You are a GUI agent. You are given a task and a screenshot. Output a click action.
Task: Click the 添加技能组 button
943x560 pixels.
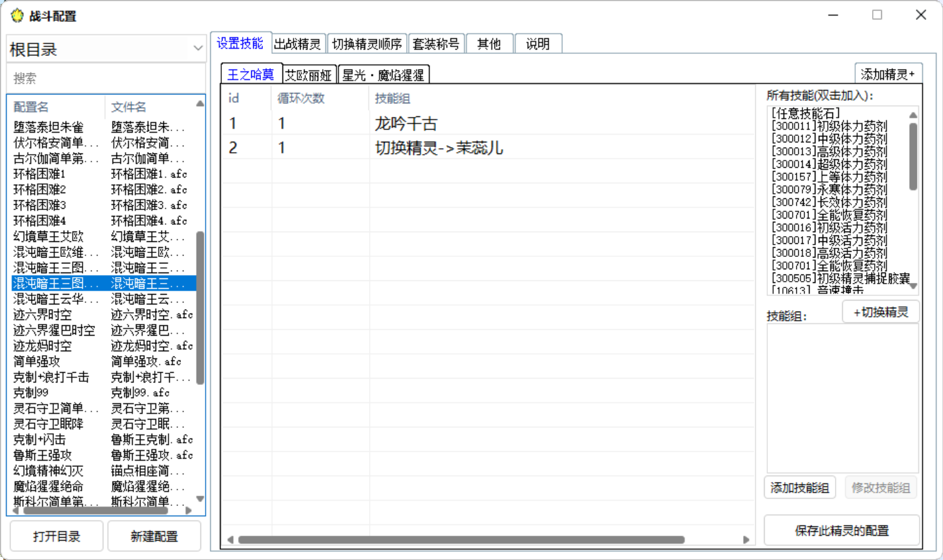pos(799,488)
